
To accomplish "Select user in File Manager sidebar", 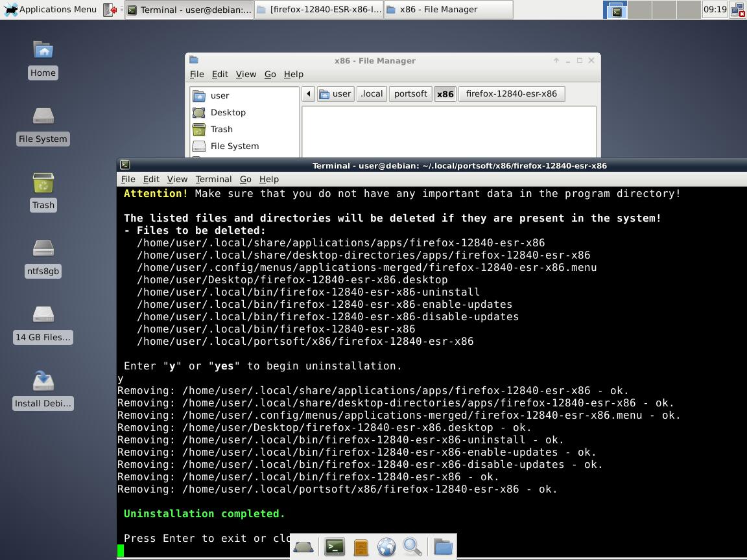I will click(244, 96).
